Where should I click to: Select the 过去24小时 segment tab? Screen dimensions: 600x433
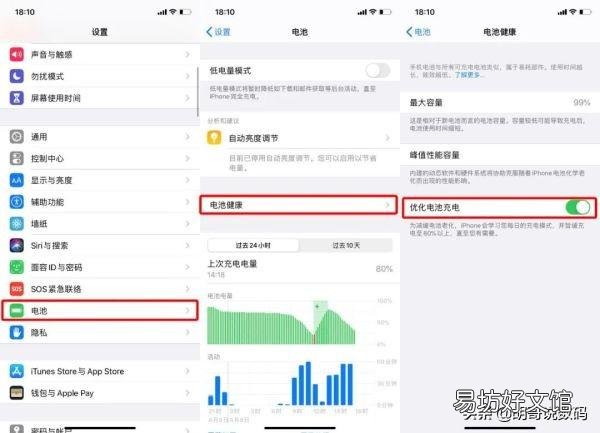coord(253,245)
